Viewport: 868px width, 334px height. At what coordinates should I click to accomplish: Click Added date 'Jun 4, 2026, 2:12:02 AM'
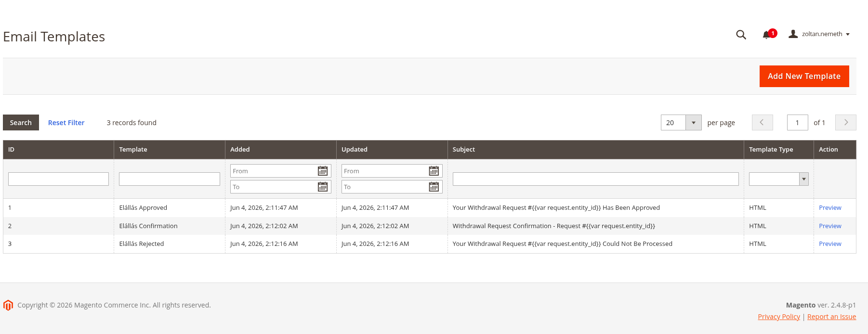coord(264,226)
